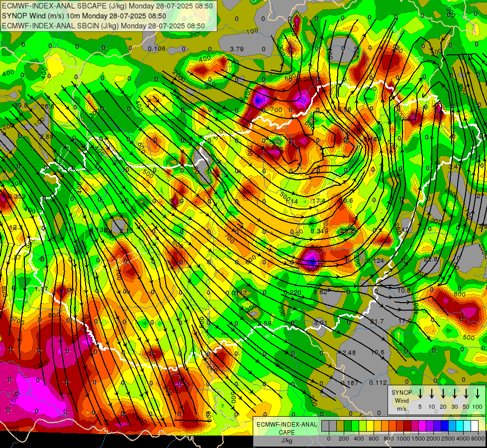The image size is (487, 448).
Task: Click the 6000 tick in the CAPE legend
Action: tap(478, 439)
